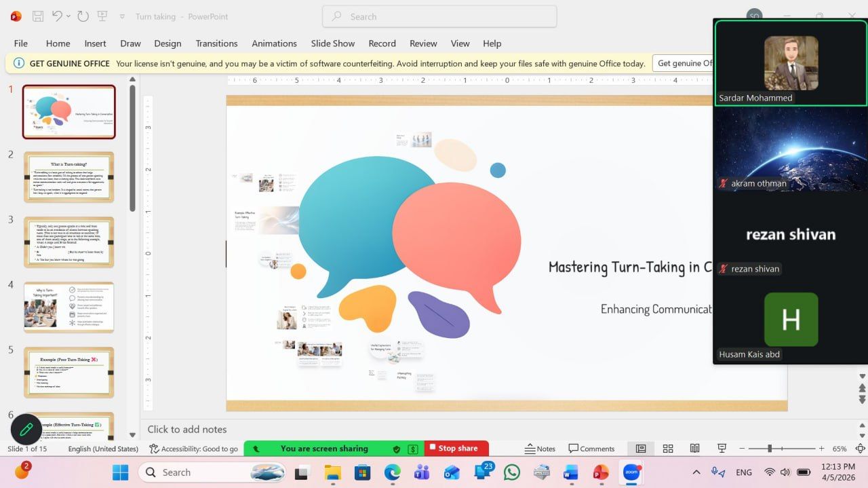Toggle the Notes pane

[x=540, y=449]
